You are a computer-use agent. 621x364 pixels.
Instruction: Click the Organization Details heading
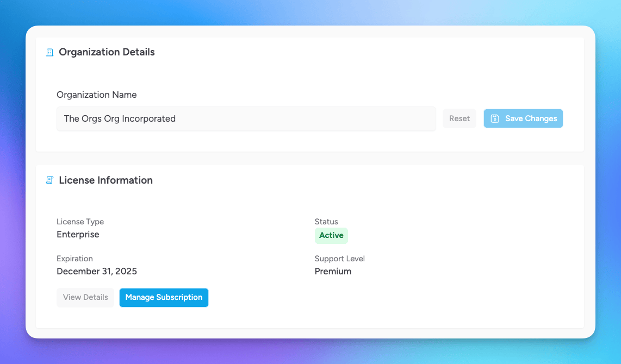[x=107, y=52]
